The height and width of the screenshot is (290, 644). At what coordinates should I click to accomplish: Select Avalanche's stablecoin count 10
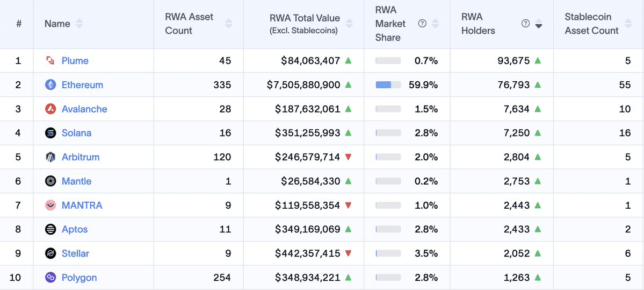pyautogui.click(x=625, y=109)
